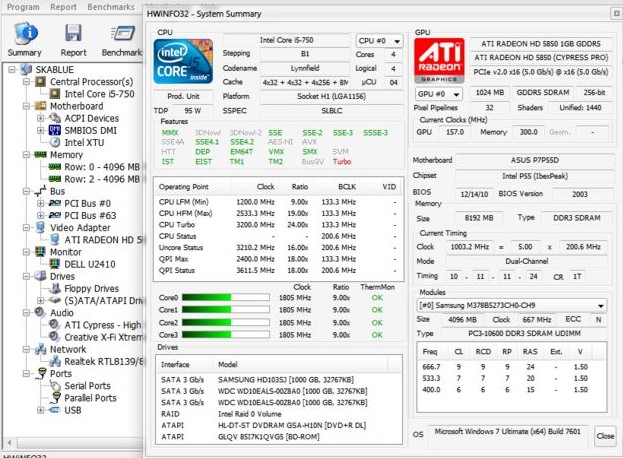Viewport: 623px width, 458px height.
Task: Select the ACPI Devices icon
Action: coord(55,118)
